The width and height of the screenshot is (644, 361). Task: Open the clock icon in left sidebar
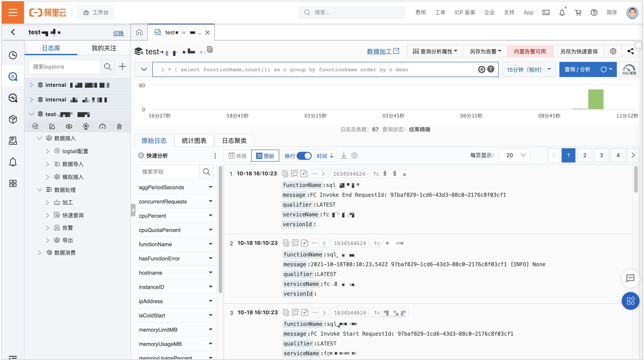[13, 55]
